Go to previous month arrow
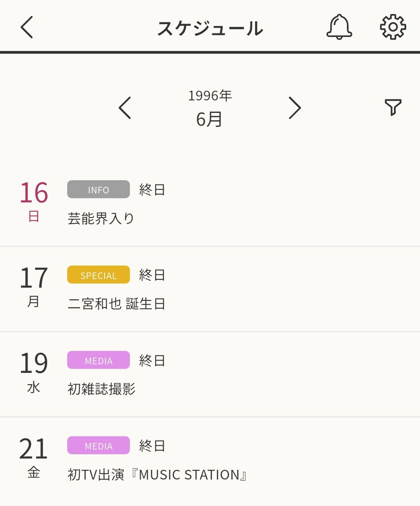420x506 pixels. [125, 108]
